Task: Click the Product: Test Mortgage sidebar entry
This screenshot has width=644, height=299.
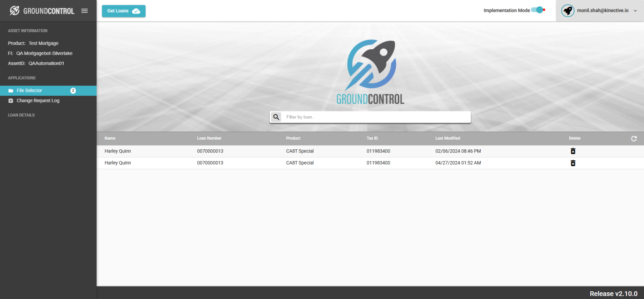Action: [x=33, y=44]
